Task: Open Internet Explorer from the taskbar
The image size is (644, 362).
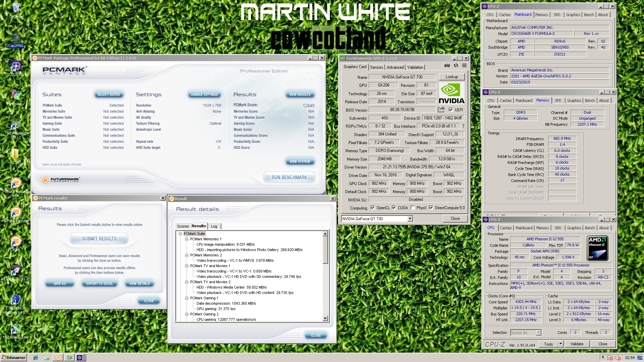Action: point(36,358)
